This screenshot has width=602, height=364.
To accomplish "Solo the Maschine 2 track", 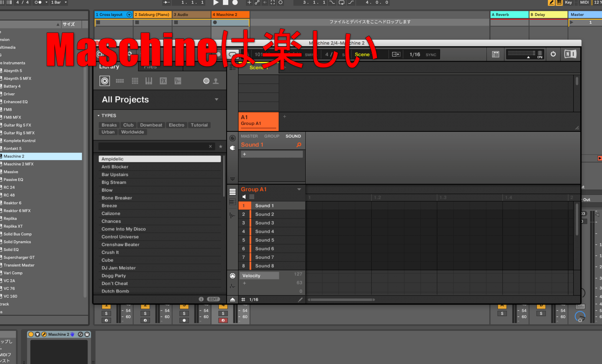I will (x=223, y=313).
